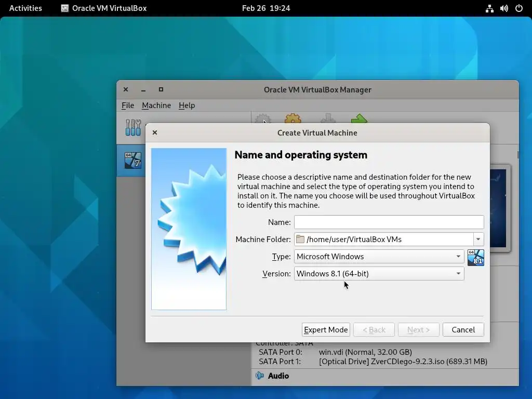Click the Oracle VM VirtualBox Manager title bar
Image resolution: width=532 pixels, height=399 pixels.
pos(317,89)
